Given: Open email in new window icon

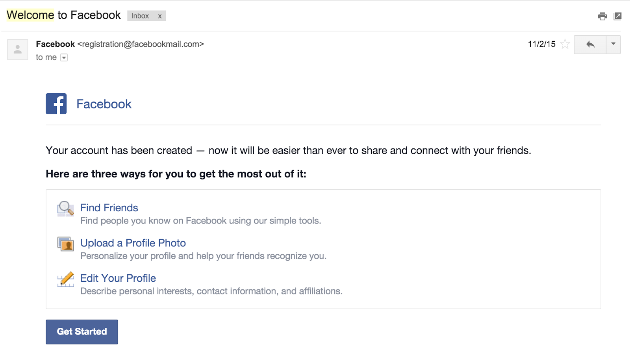Looking at the screenshot, I should [x=617, y=16].
